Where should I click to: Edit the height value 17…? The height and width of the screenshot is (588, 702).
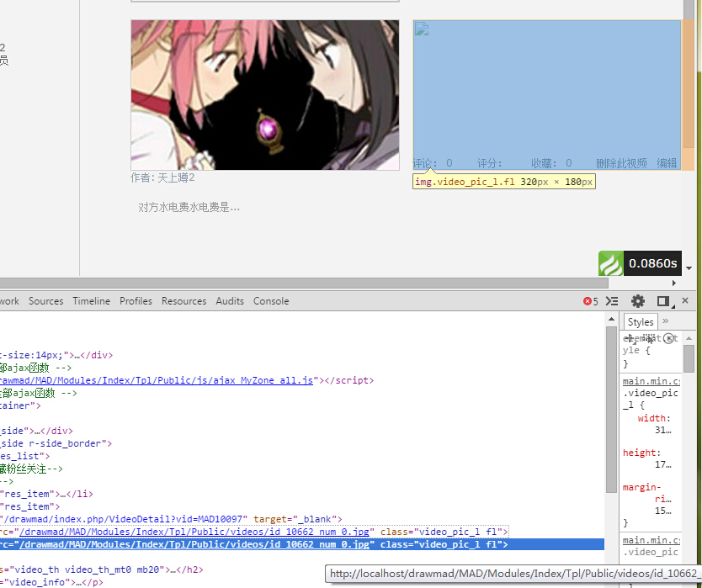point(663,465)
